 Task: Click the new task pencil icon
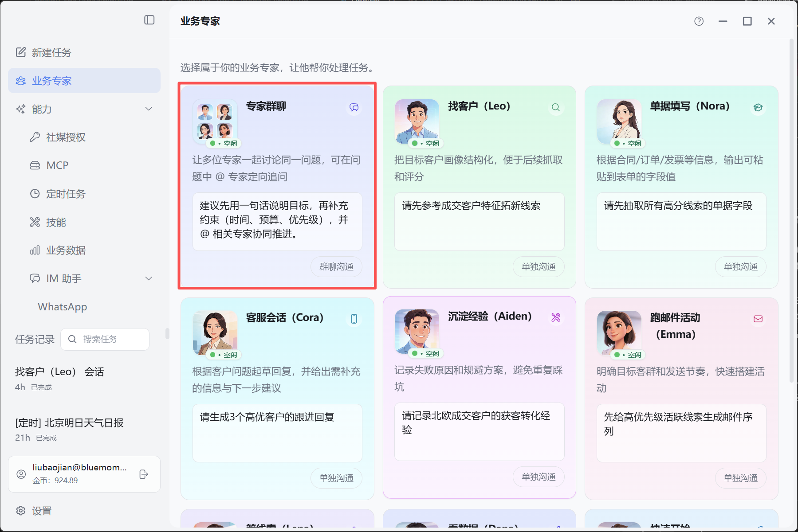point(21,52)
